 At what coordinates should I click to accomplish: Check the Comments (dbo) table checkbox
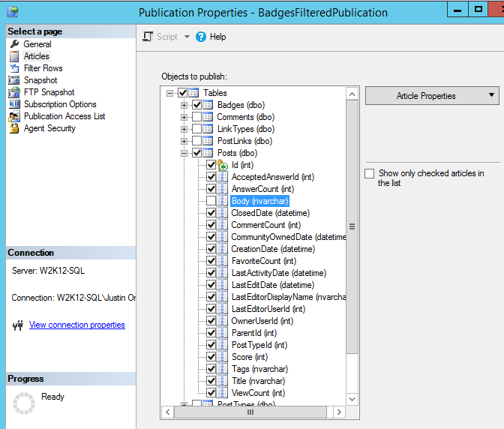tap(196, 117)
